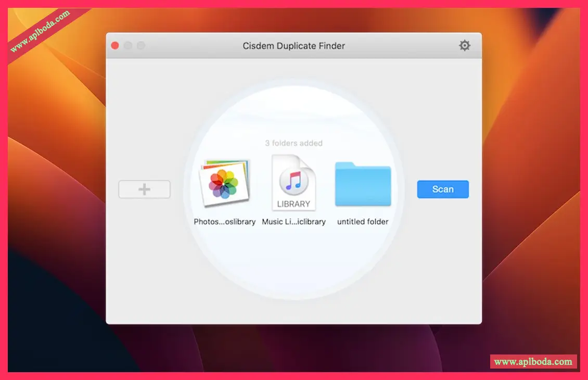Image resolution: width=588 pixels, height=380 pixels.
Task: Add a folder with the plus button
Action: tap(144, 189)
